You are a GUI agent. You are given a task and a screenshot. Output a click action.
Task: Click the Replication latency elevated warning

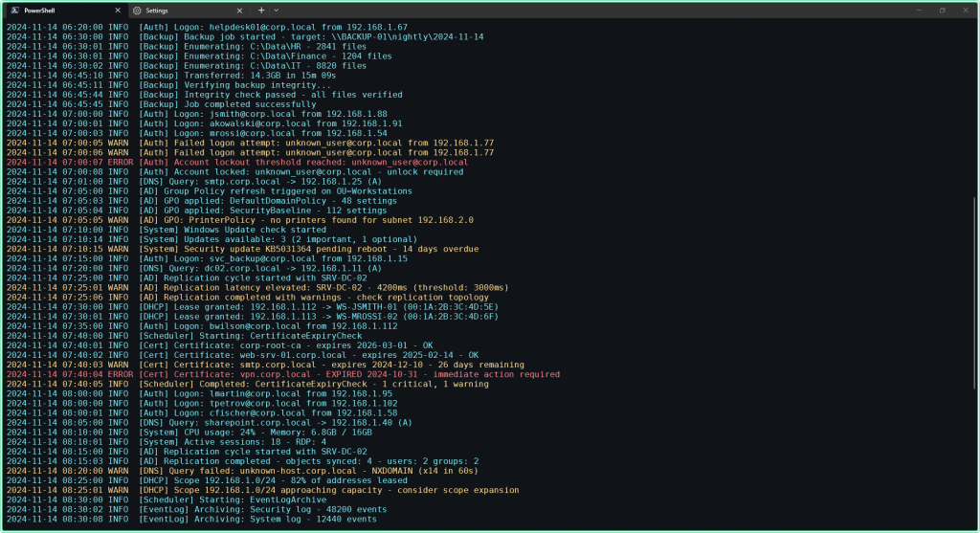click(257, 288)
